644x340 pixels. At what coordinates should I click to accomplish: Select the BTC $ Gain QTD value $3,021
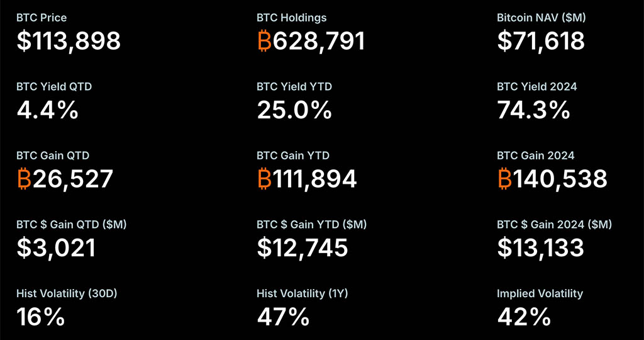tap(56, 248)
